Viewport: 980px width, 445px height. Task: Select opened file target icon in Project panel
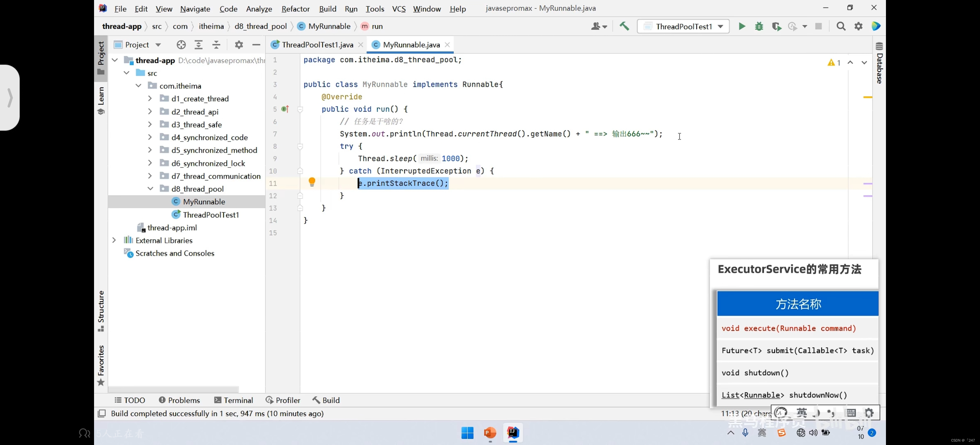181,45
